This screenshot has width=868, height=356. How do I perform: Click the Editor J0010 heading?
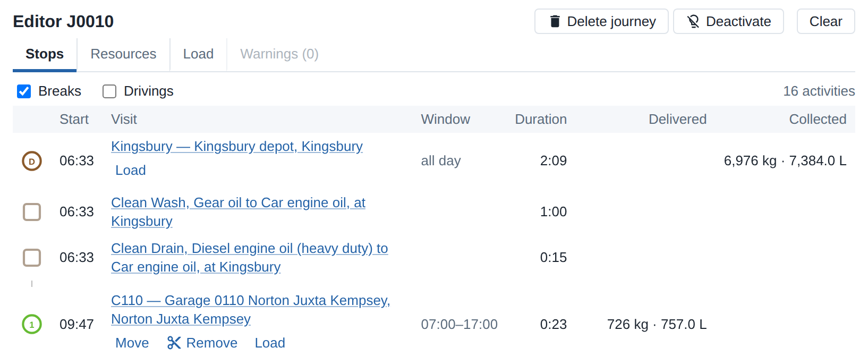pyautogui.click(x=63, y=21)
